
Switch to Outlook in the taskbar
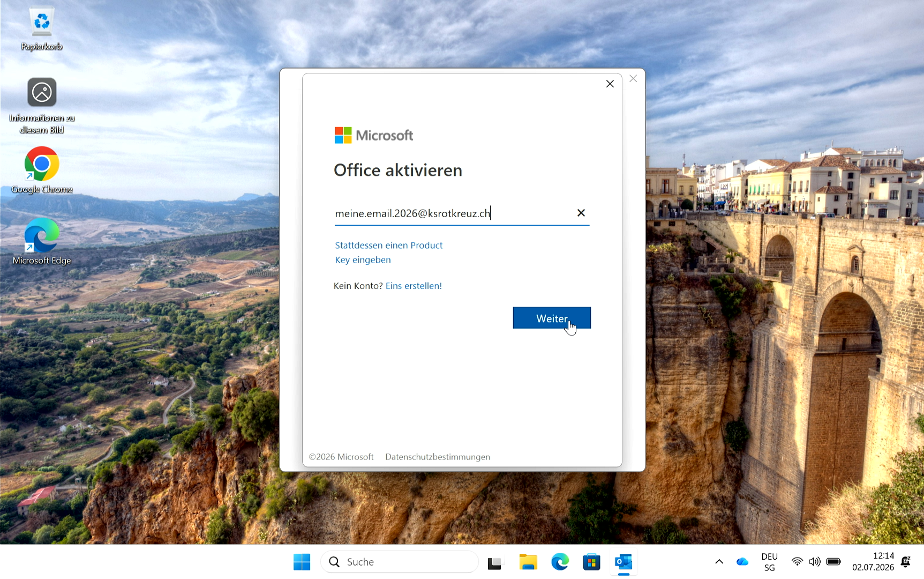pos(624,562)
